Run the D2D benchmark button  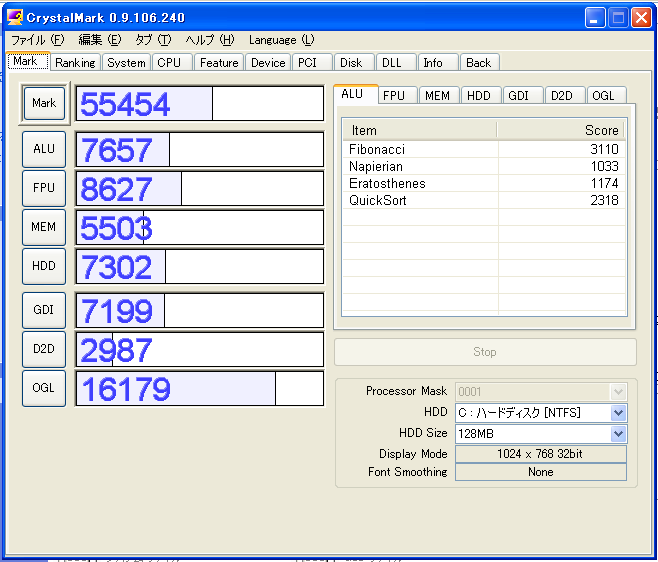click(x=44, y=349)
